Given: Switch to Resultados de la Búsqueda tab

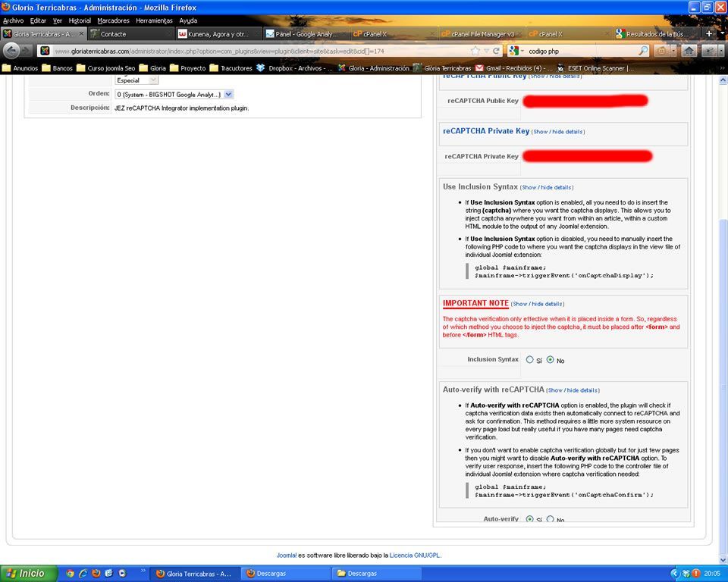Looking at the screenshot, I should (655, 34).
